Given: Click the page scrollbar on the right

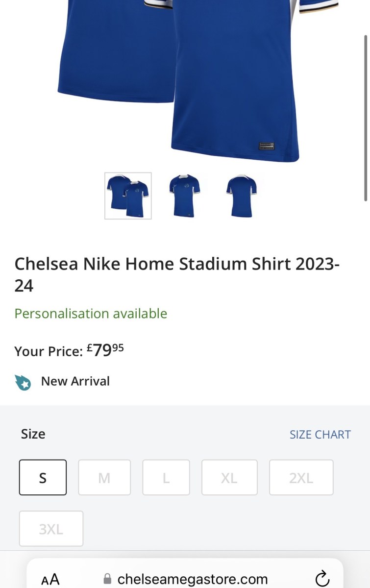Looking at the screenshot, I should (x=365, y=118).
